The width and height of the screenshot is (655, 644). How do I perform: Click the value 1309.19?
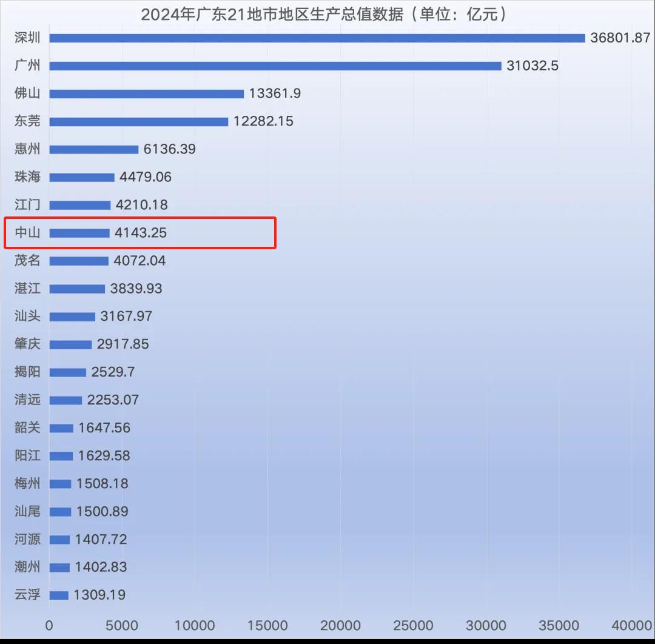point(100,595)
